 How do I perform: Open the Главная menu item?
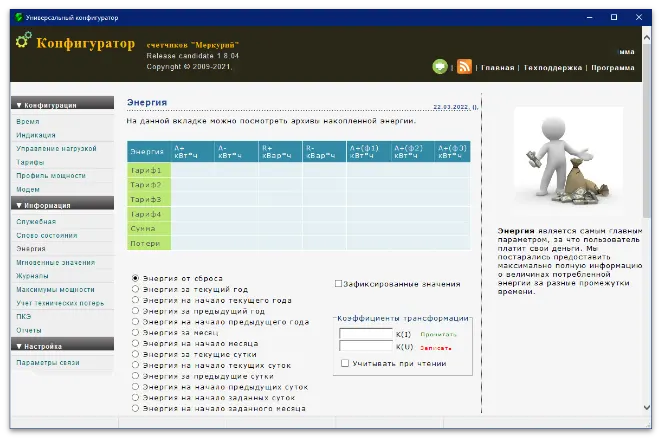497,68
